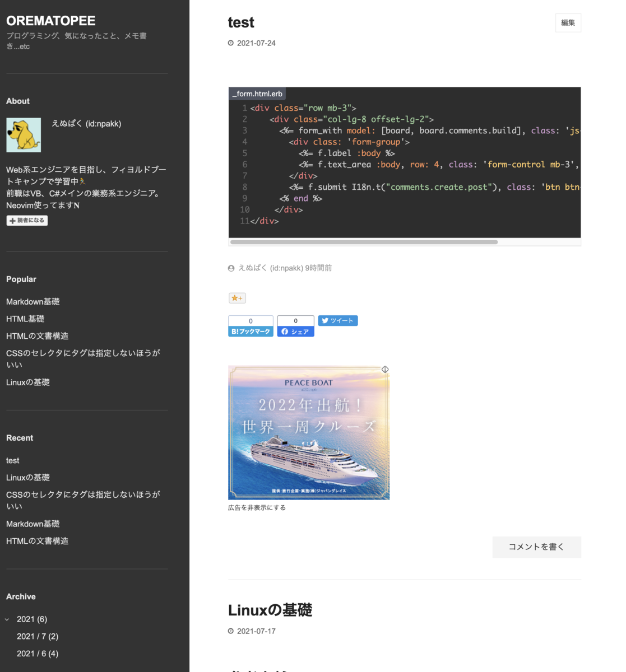Open CSSのセレクタ article in Recent list
This screenshot has width=626, height=672.
[x=83, y=500]
